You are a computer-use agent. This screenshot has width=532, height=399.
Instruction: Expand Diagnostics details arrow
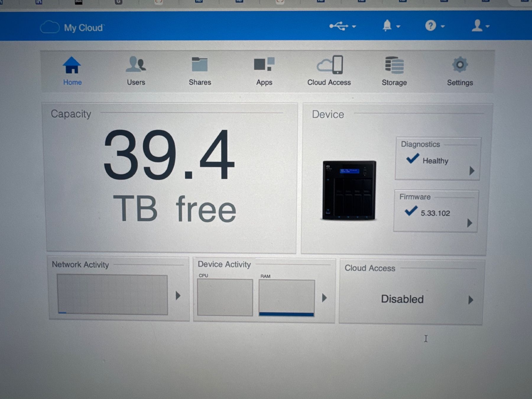pos(472,171)
